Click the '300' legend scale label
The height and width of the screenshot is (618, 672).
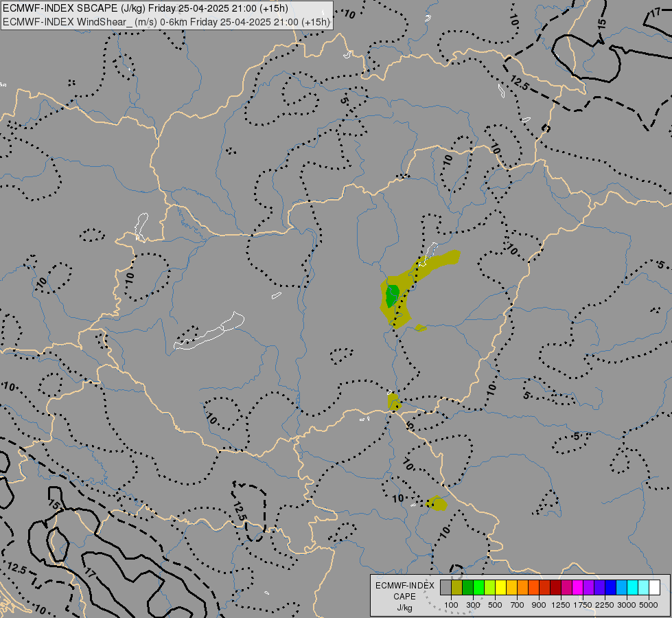click(x=473, y=605)
